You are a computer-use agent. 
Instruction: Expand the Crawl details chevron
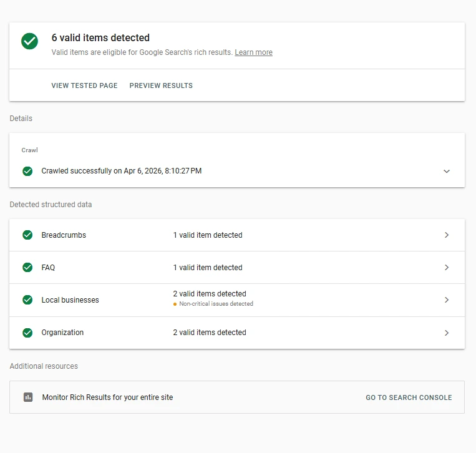447,171
